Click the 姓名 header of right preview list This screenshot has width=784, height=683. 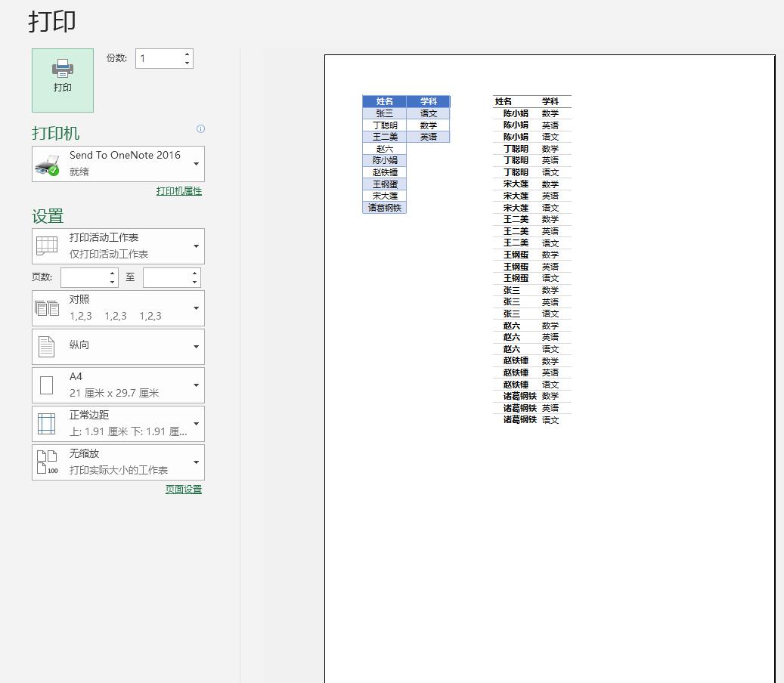click(504, 101)
